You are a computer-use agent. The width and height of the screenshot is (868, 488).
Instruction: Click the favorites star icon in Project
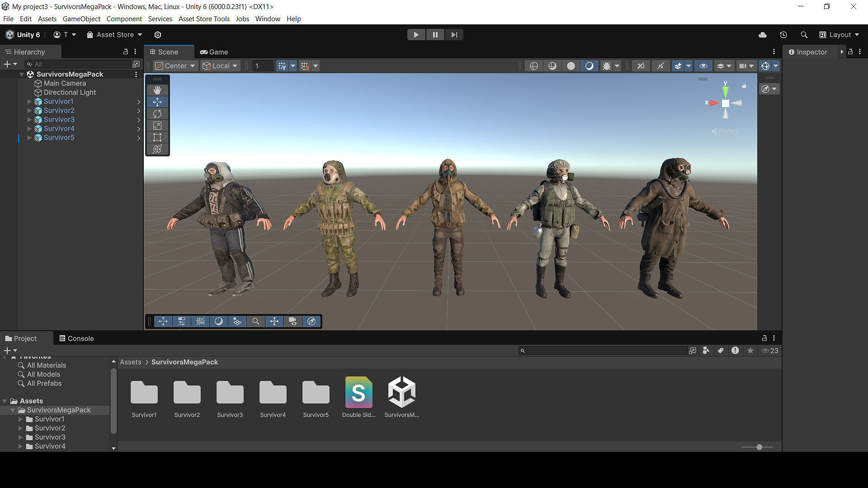(750, 351)
